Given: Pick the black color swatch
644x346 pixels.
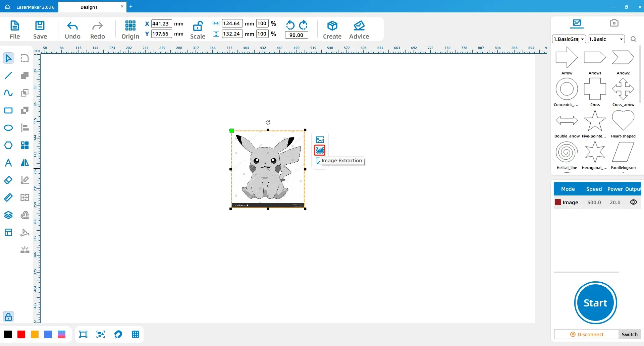Looking at the screenshot, I should click(8, 334).
